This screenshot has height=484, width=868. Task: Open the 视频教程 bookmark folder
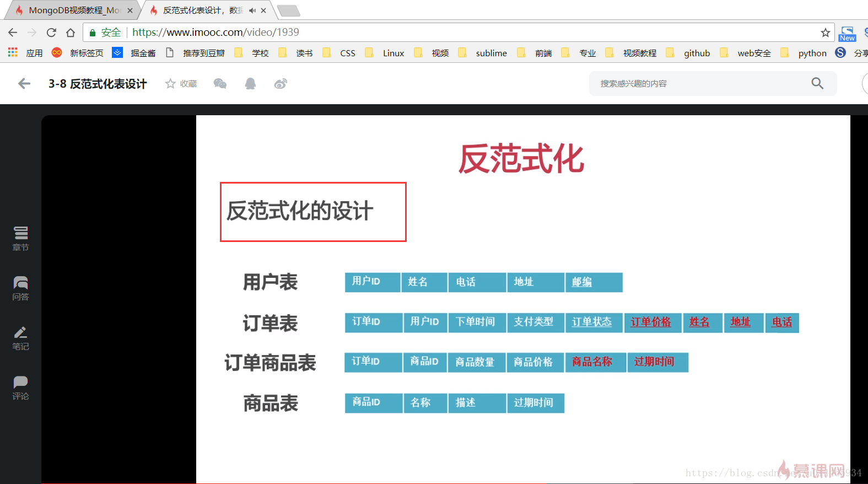point(631,53)
